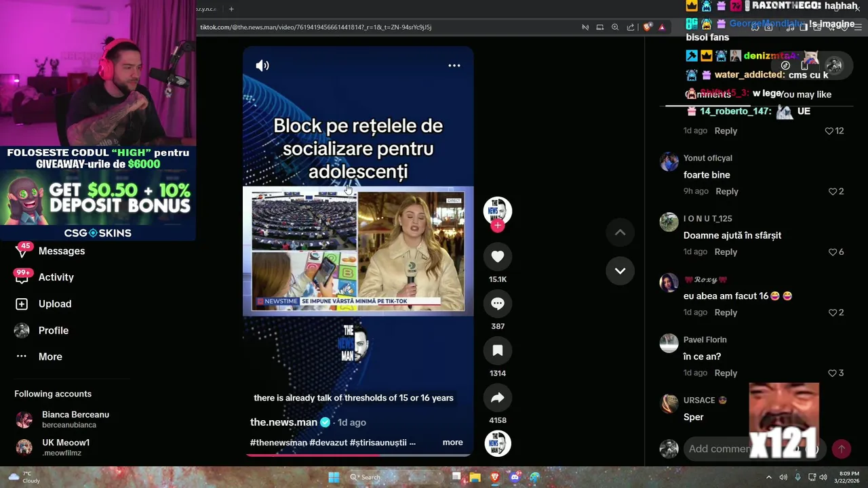
Task: Reply to Yonut oficyal's comment
Action: (x=727, y=191)
